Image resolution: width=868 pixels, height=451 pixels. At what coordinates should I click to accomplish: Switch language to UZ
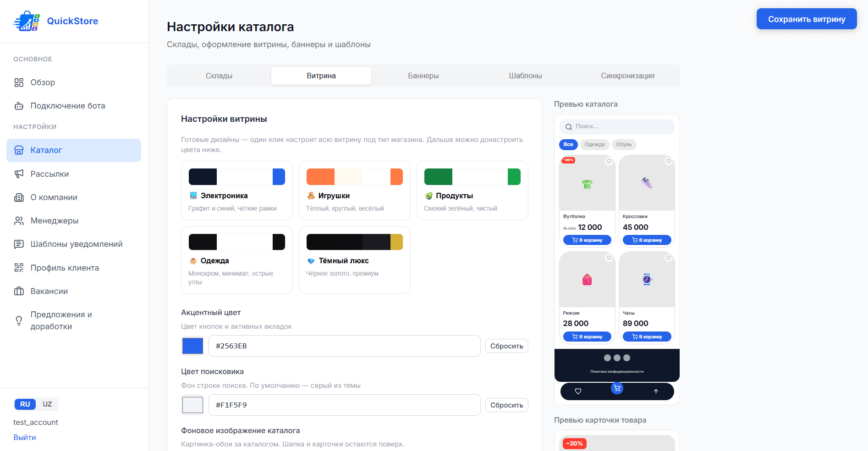click(x=47, y=404)
